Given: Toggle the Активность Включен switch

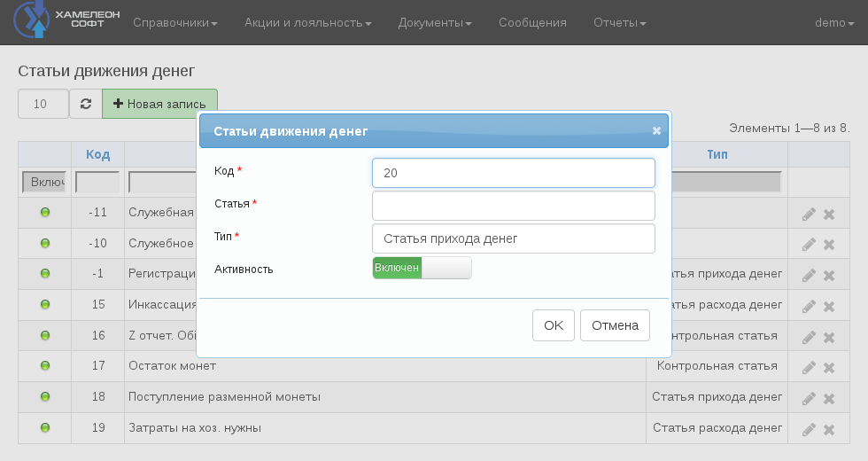Looking at the screenshot, I should (x=422, y=268).
